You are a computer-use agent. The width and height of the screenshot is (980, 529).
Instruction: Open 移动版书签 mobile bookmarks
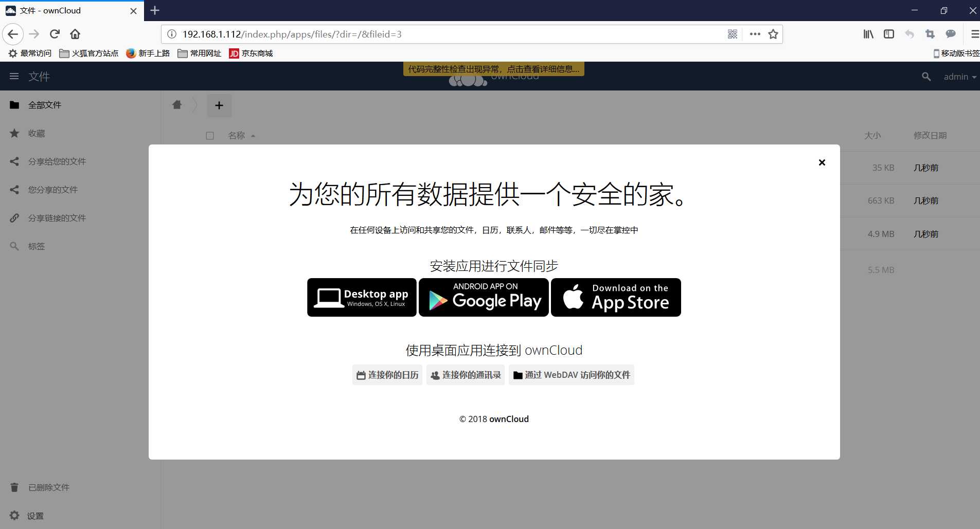[956, 53]
